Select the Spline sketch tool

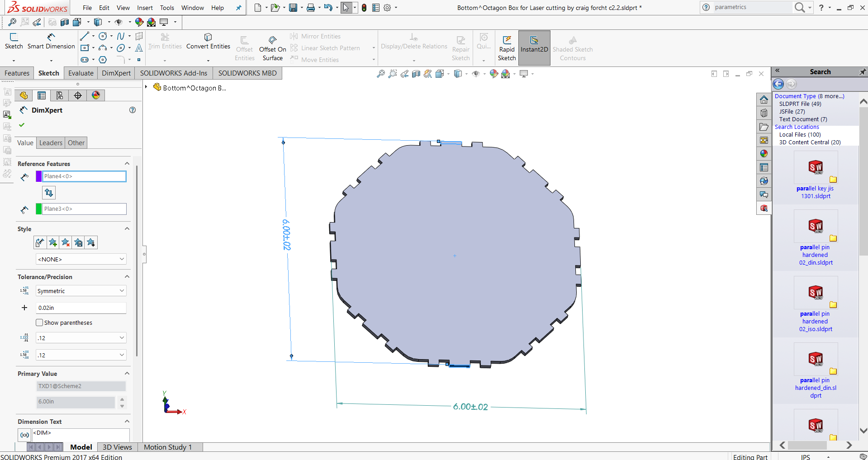coord(121,36)
